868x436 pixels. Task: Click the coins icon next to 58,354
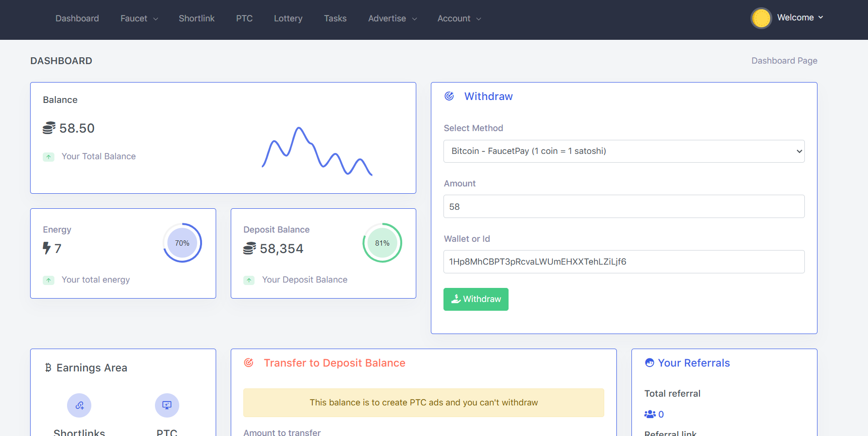[250, 249]
